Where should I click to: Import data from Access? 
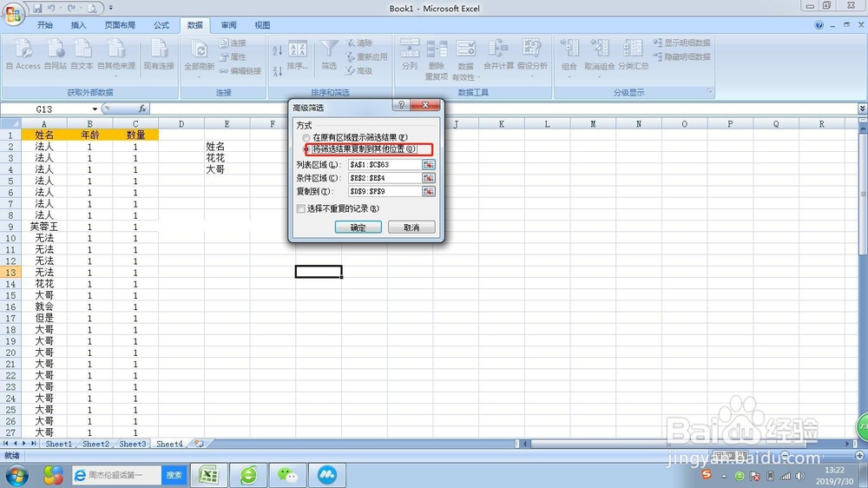click(x=23, y=55)
